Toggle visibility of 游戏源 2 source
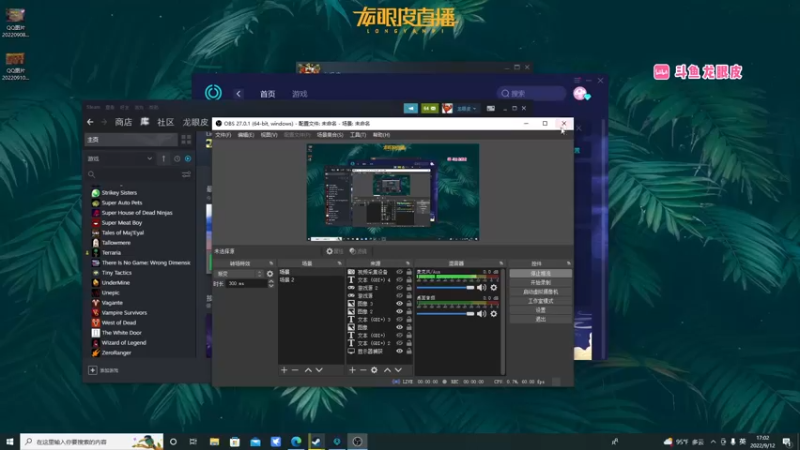Screen dimensions: 800x450 click(399, 288)
